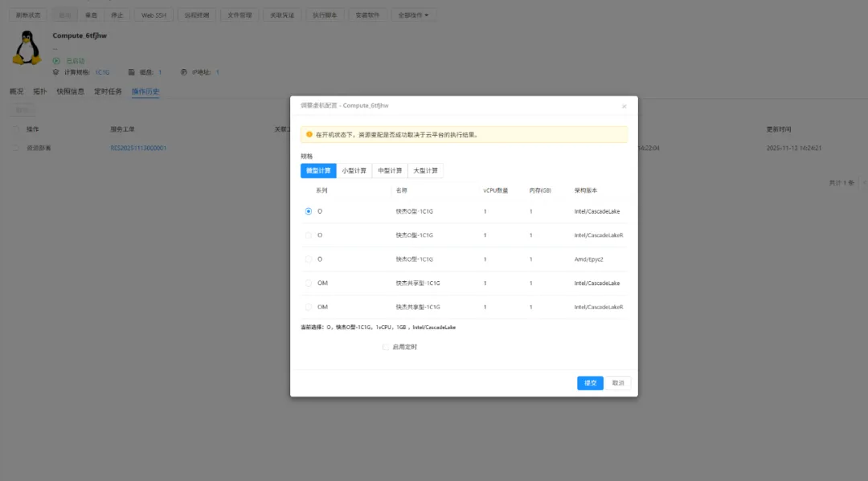Open the RES20251113000001 service order link

pyautogui.click(x=138, y=149)
